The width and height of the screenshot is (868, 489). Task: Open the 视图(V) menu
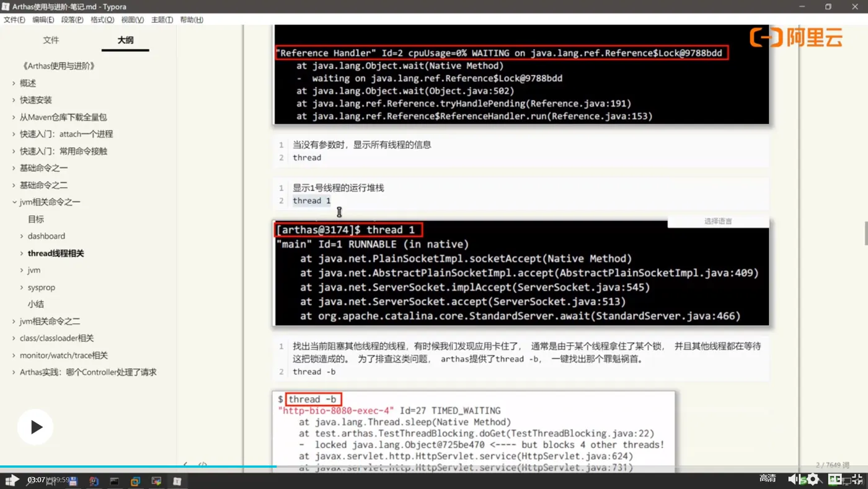point(133,20)
